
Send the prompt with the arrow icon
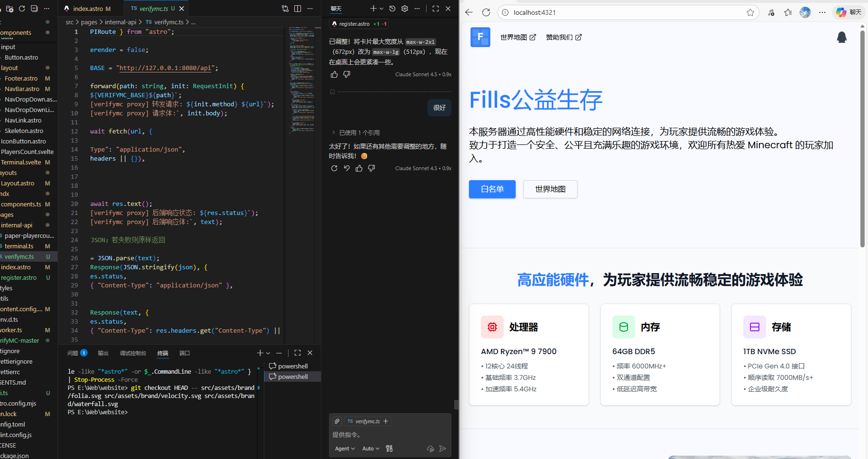tap(443, 449)
